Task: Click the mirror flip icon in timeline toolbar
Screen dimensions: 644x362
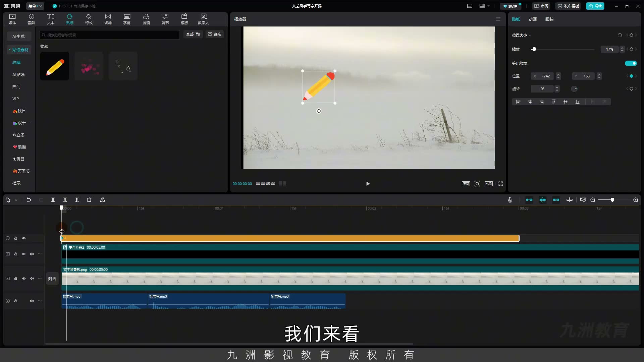Action: tap(103, 200)
